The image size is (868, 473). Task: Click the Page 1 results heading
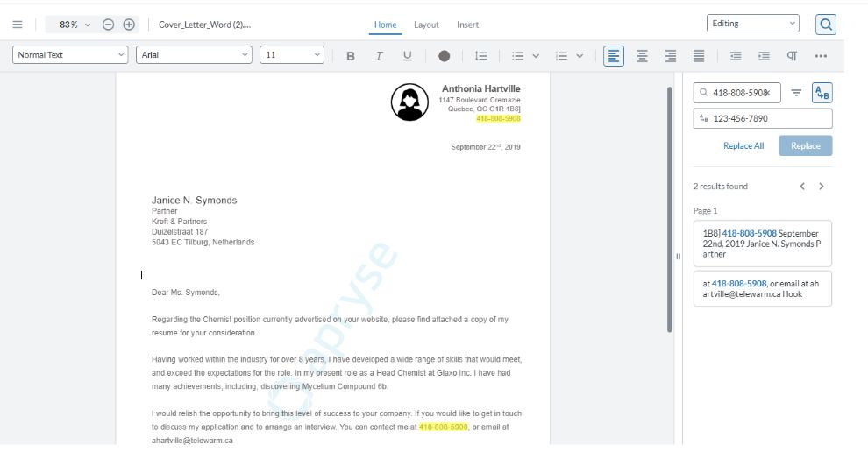coord(705,211)
